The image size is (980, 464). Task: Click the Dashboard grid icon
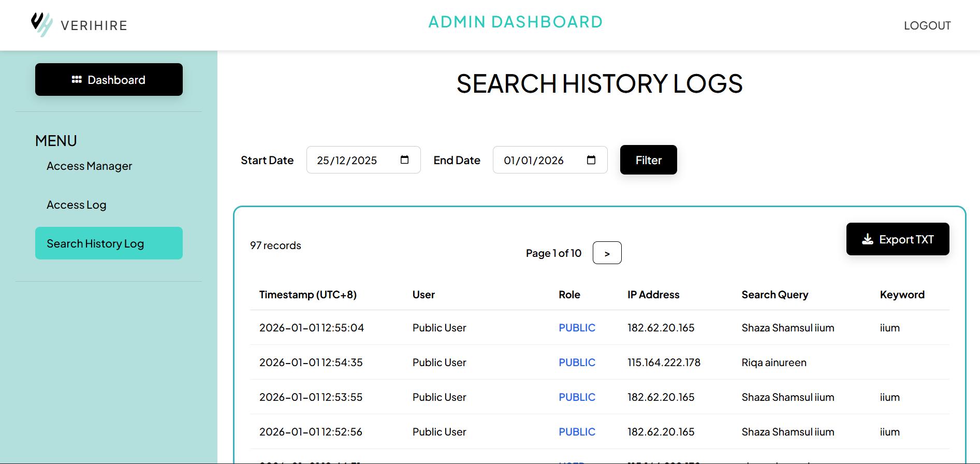point(77,80)
